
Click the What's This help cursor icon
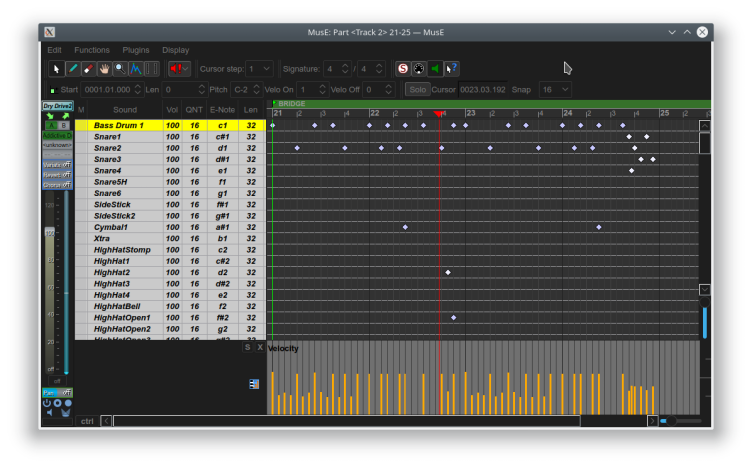[451, 69]
